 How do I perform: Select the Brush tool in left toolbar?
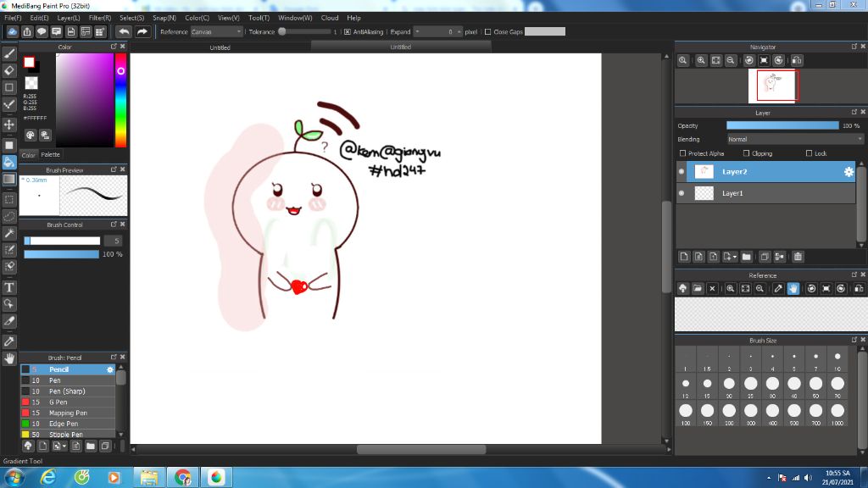coord(9,53)
